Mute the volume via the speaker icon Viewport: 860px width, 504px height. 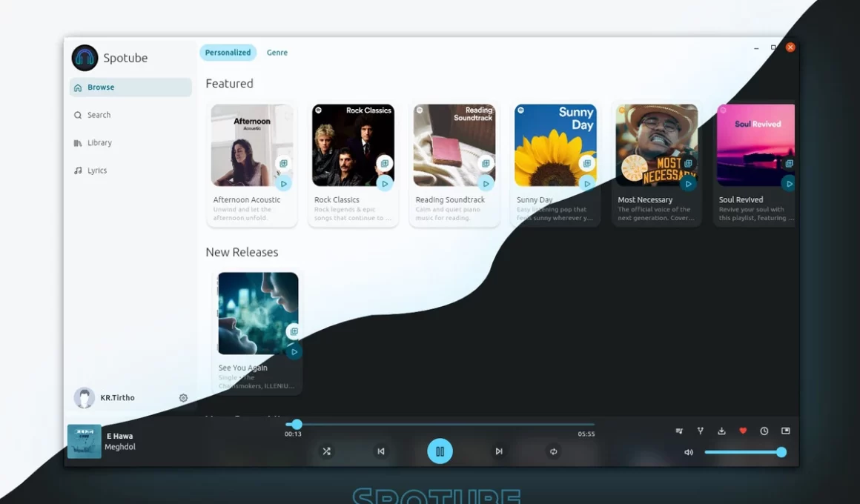point(688,452)
